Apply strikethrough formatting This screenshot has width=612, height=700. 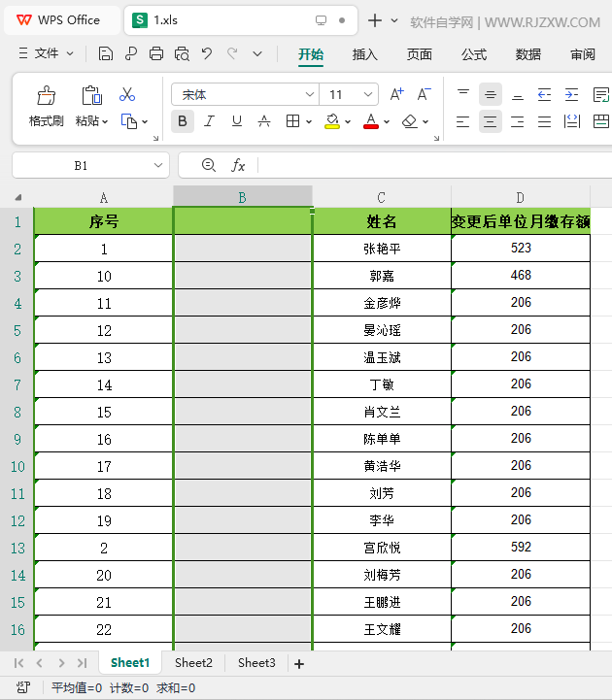(x=264, y=121)
